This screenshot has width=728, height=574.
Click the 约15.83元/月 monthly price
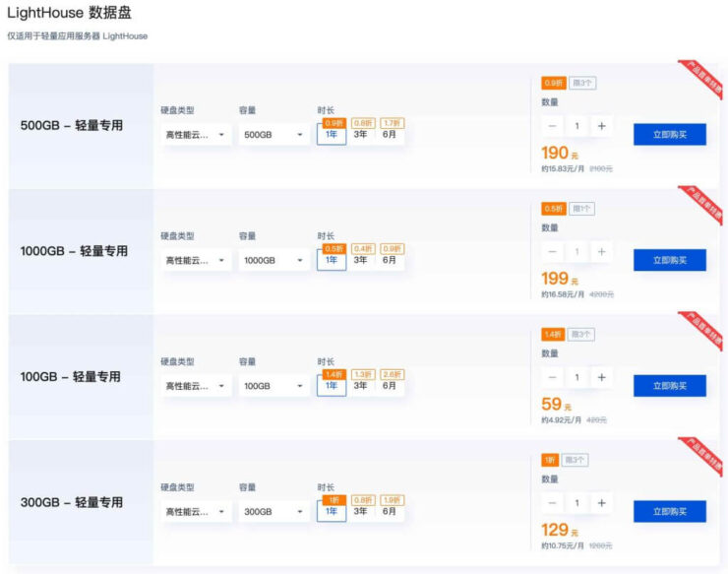pyautogui.click(x=563, y=168)
